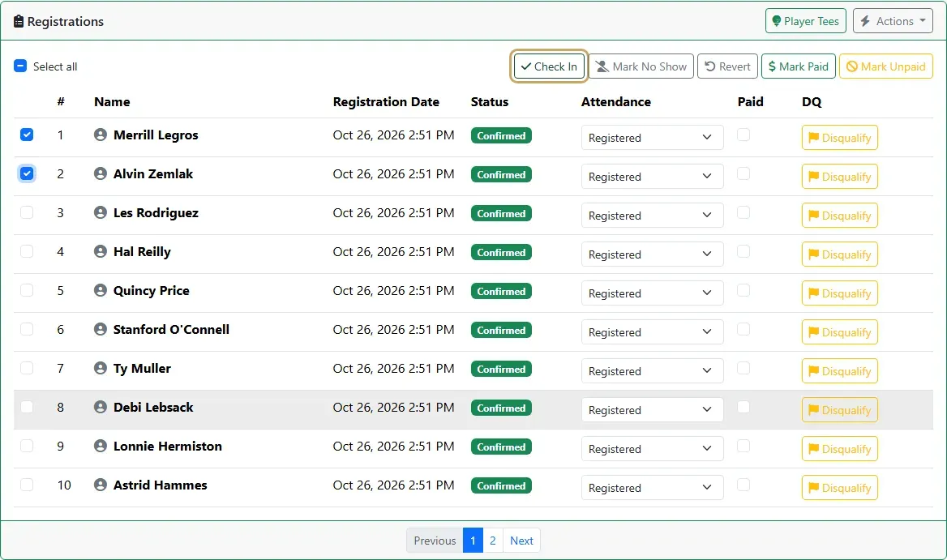Toggle Paid checkbox for Debi Lebsack

(743, 407)
